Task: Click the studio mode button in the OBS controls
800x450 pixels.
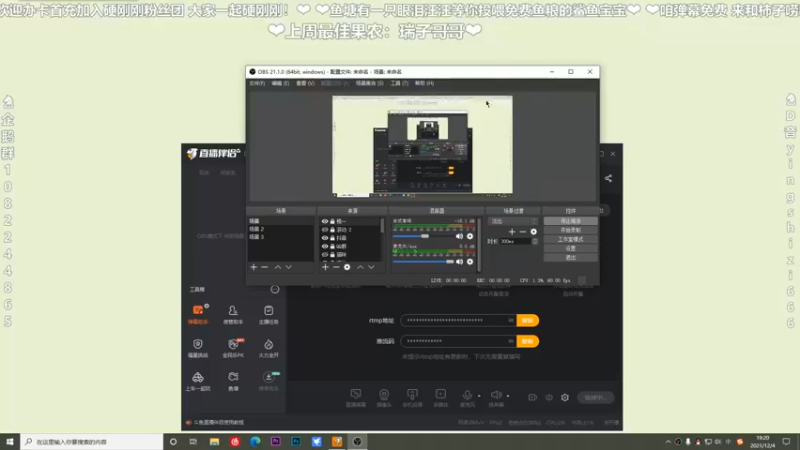Action: click(x=570, y=239)
